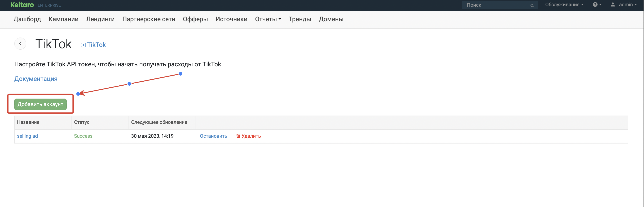
Task: Open the selling ad account
Action: 28,136
